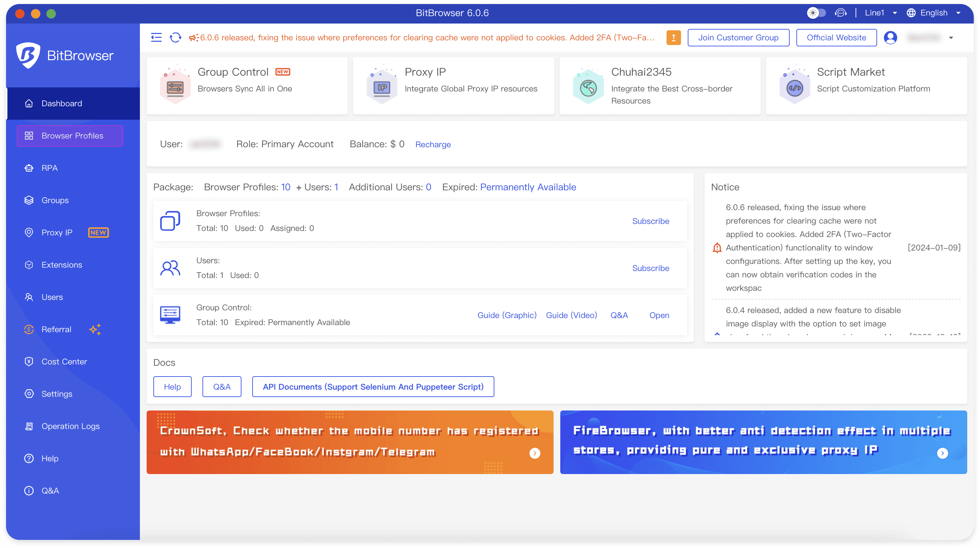Click the Recharge link
Viewport: 980px width, 548px height.
(433, 145)
